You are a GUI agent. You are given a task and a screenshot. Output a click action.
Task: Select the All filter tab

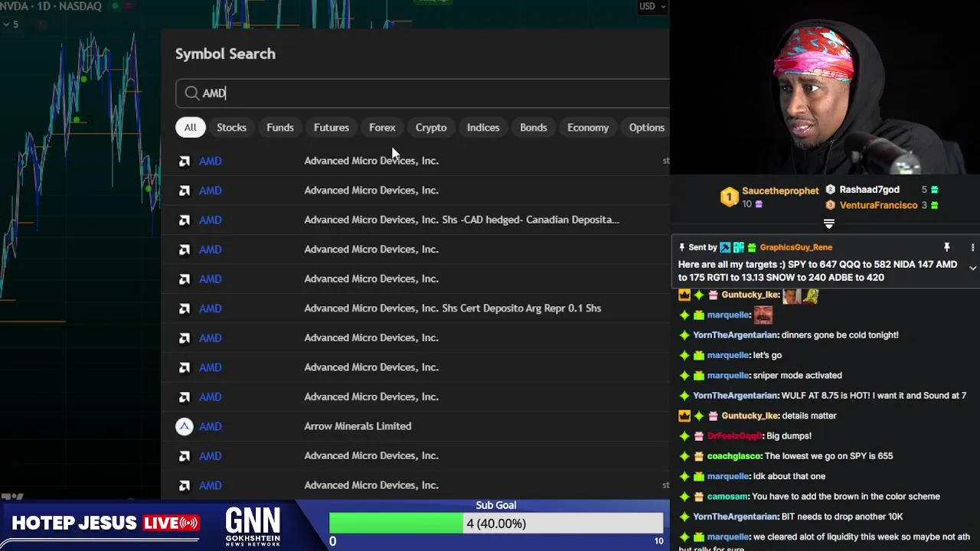190,128
